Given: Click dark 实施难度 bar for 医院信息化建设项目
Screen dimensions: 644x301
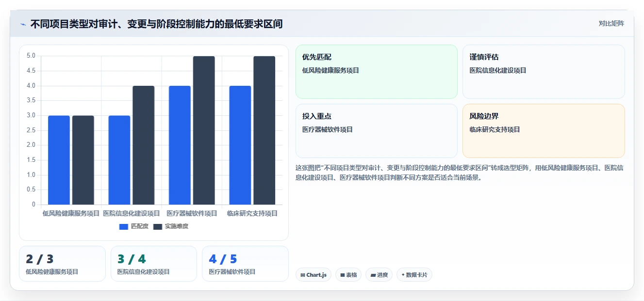Looking at the screenshot, I should pos(144,145).
